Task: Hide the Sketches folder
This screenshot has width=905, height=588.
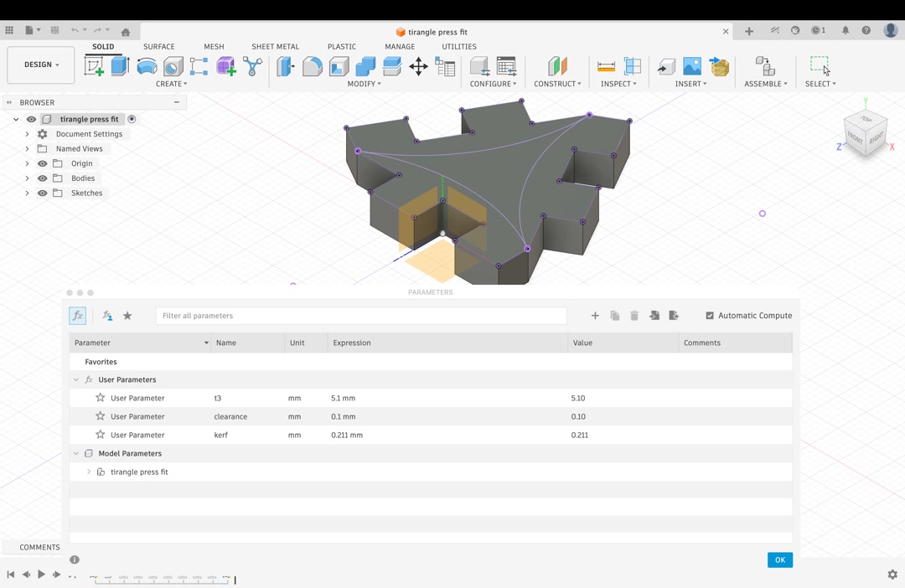Action: click(x=42, y=193)
